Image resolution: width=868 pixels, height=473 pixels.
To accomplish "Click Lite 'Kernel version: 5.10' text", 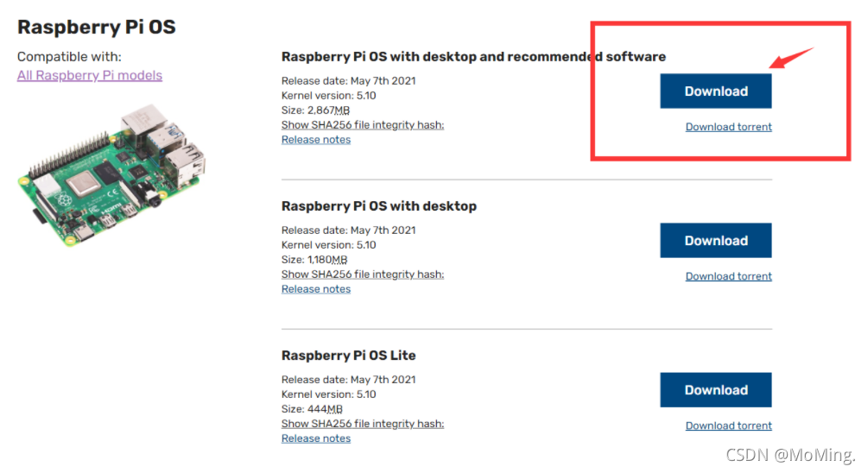I will pos(328,394).
